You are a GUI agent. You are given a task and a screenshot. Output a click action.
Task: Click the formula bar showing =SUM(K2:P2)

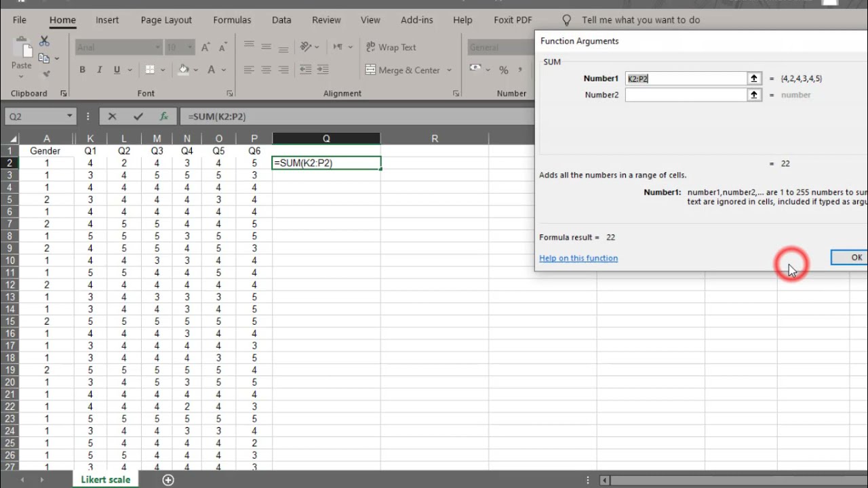[x=356, y=117]
